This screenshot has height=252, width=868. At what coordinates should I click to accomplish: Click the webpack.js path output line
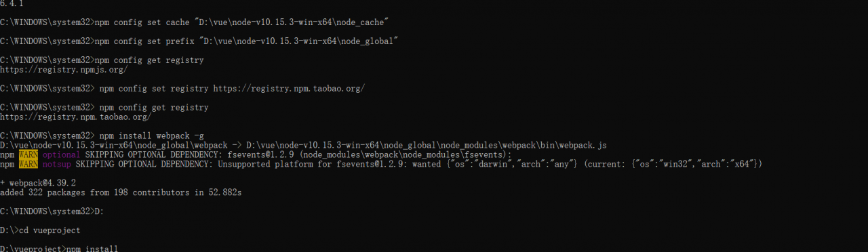(x=303, y=146)
